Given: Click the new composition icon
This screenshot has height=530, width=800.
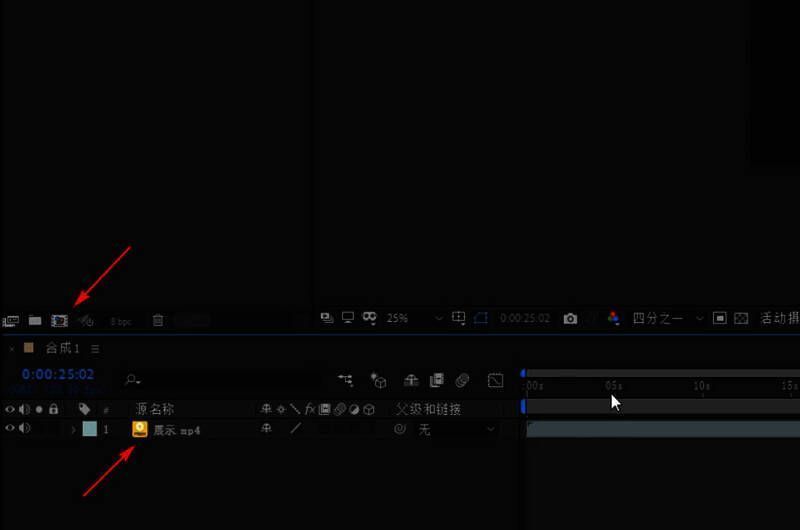Looking at the screenshot, I should coord(59,320).
